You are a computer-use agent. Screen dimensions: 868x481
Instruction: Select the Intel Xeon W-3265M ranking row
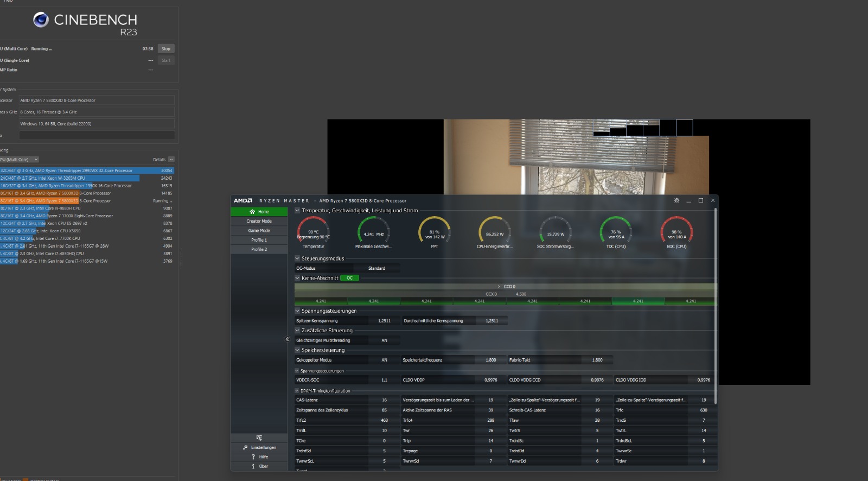87,178
